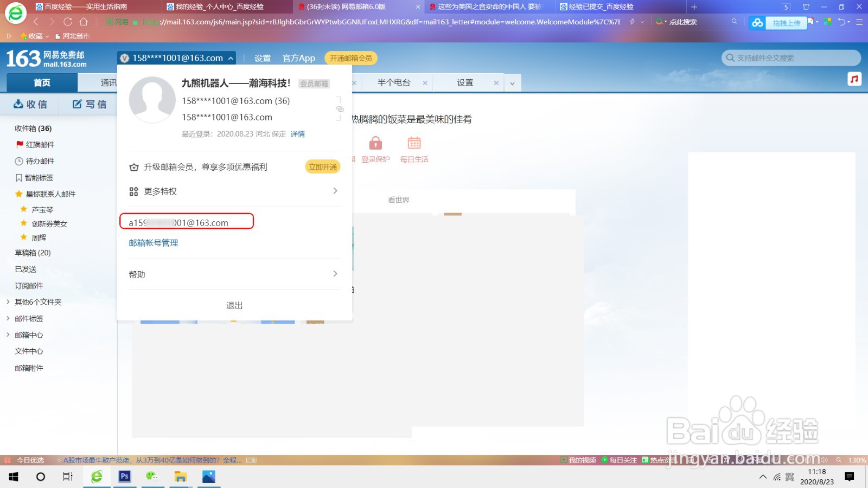Click the address bar lightning speed icon
Screen dimensions: 868x488
pyautogui.click(x=632, y=22)
